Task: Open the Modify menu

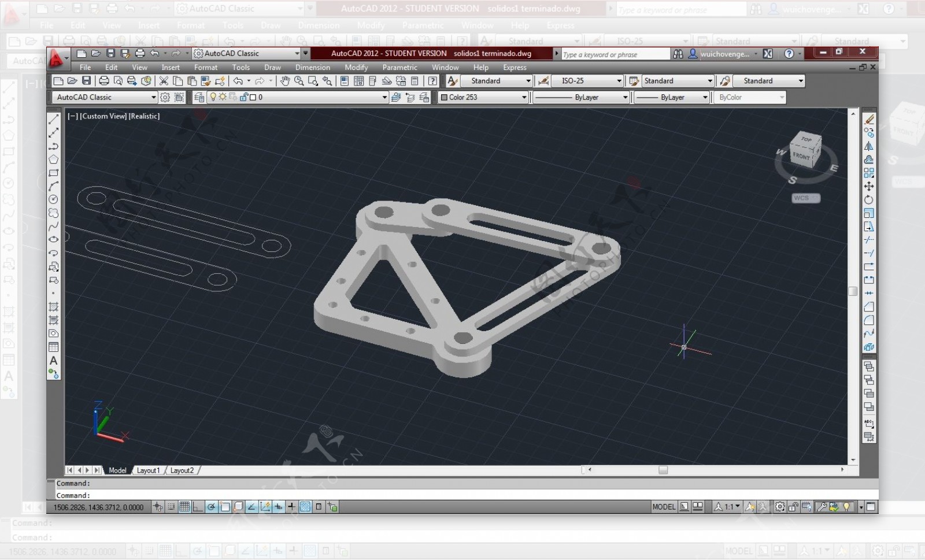Action: click(356, 67)
